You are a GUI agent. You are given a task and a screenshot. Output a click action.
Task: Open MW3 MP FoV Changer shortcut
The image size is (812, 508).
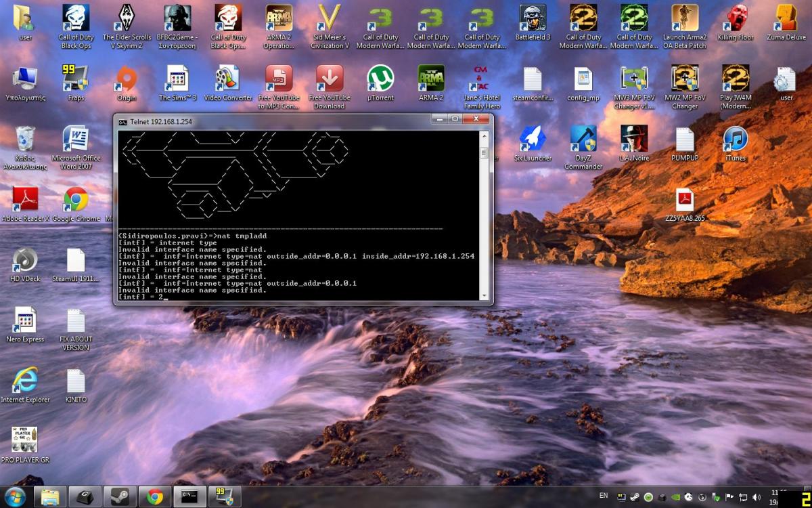pyautogui.click(x=634, y=87)
